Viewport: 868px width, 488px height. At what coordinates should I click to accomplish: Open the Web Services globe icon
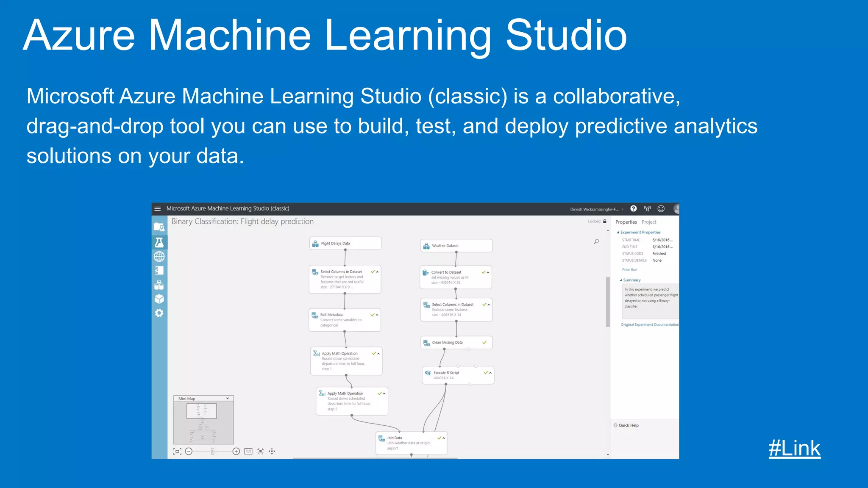click(x=159, y=257)
